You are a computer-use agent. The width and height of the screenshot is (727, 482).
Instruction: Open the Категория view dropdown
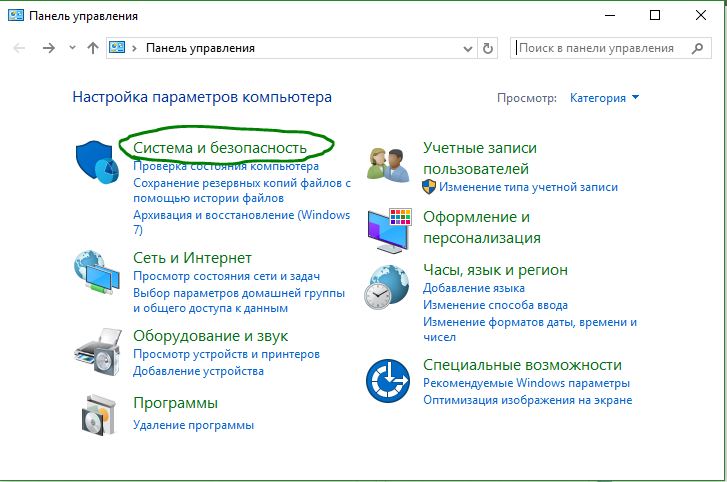604,98
